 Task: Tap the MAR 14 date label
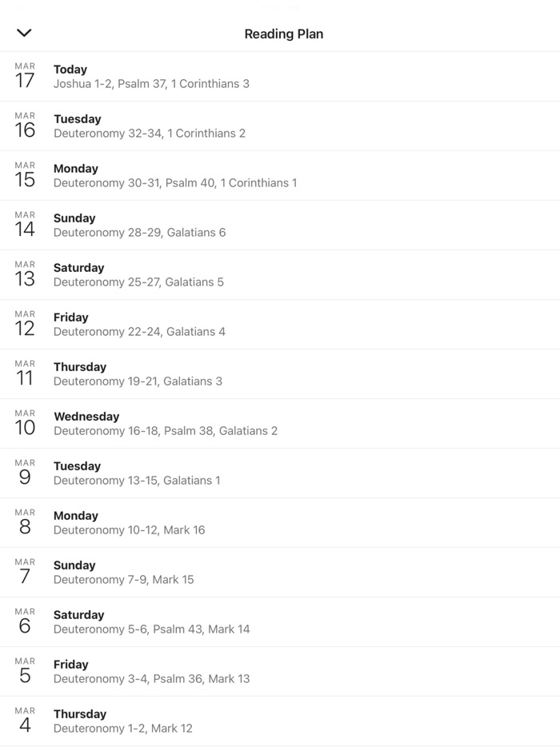25,225
